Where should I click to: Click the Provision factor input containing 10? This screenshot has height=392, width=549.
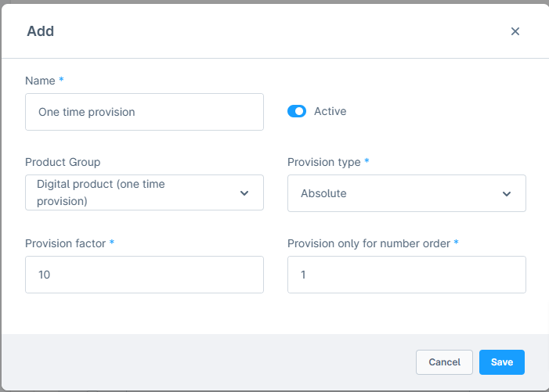tap(144, 275)
